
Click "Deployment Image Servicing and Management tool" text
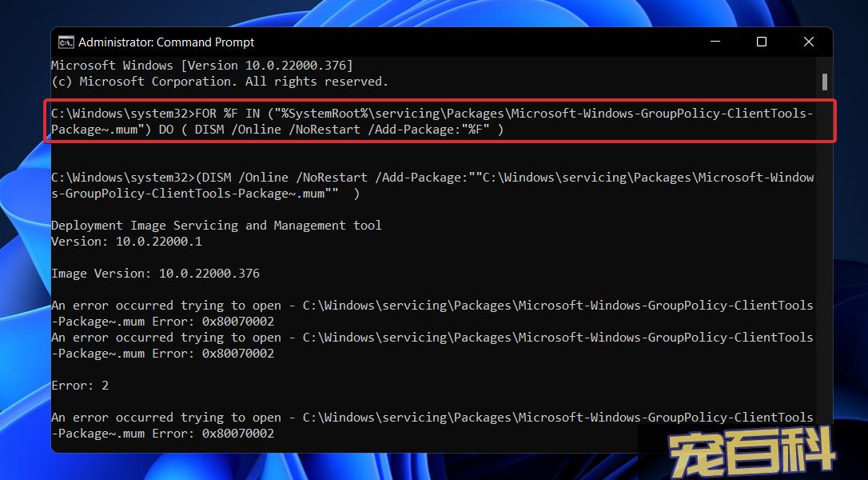(x=216, y=226)
